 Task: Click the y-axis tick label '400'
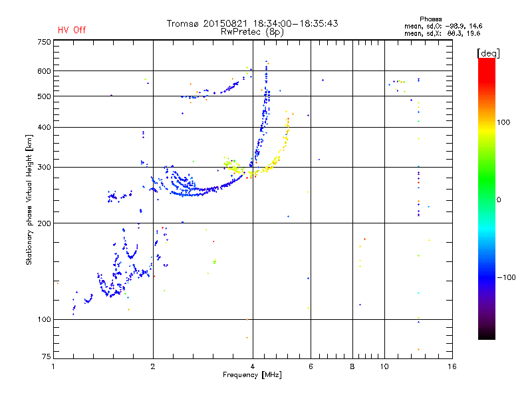tap(44, 127)
